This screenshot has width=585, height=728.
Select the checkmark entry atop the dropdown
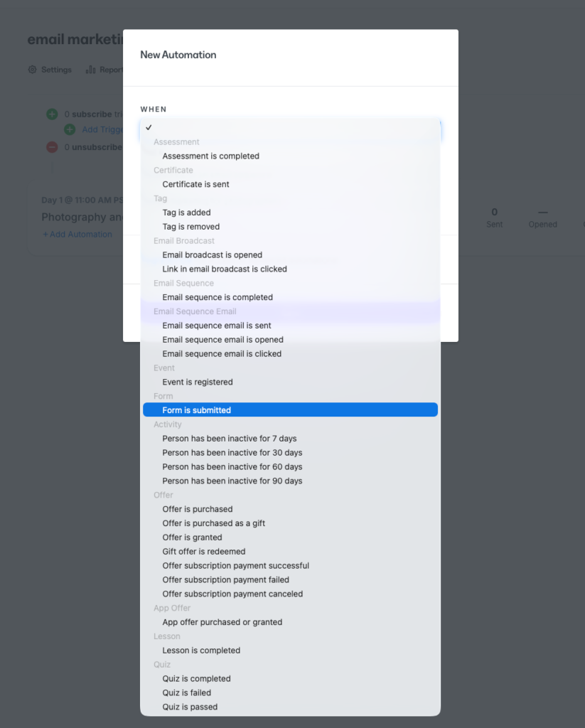coord(149,127)
